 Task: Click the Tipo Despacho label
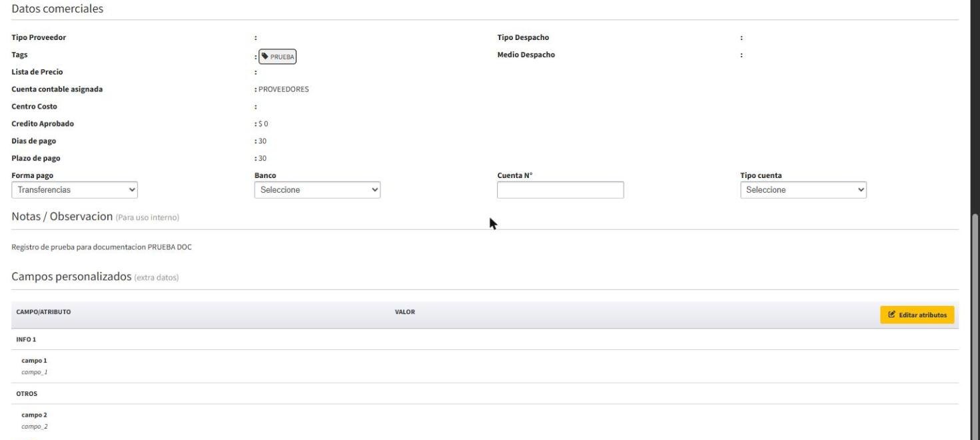[x=523, y=37]
